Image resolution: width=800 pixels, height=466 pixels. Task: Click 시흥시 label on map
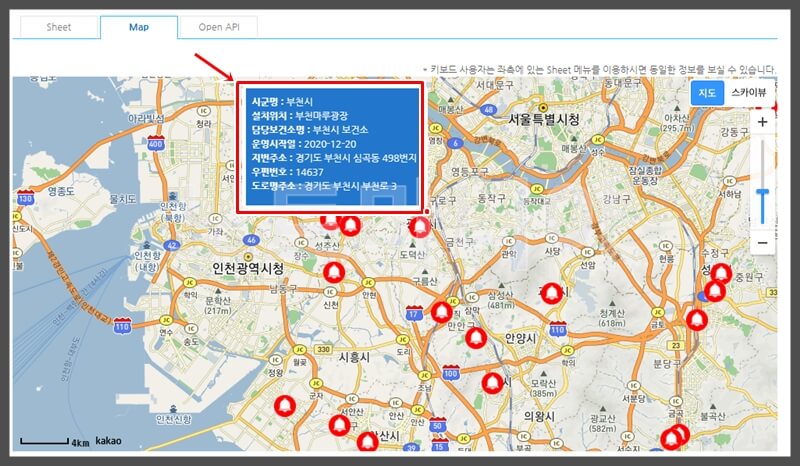355,357
